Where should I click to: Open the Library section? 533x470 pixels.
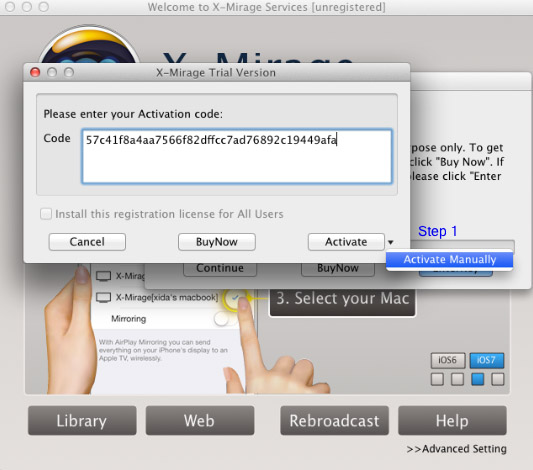82,420
